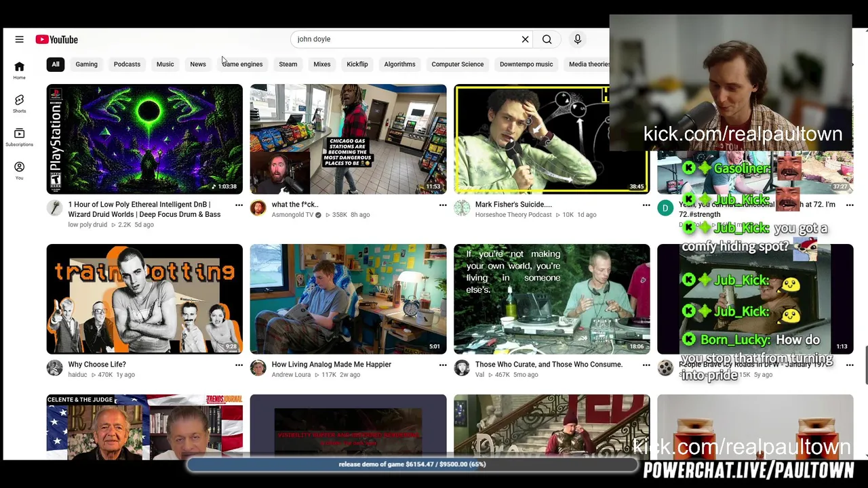Image resolution: width=868 pixels, height=488 pixels.
Task: Open How Living Analog video thumbnail
Action: click(x=349, y=299)
